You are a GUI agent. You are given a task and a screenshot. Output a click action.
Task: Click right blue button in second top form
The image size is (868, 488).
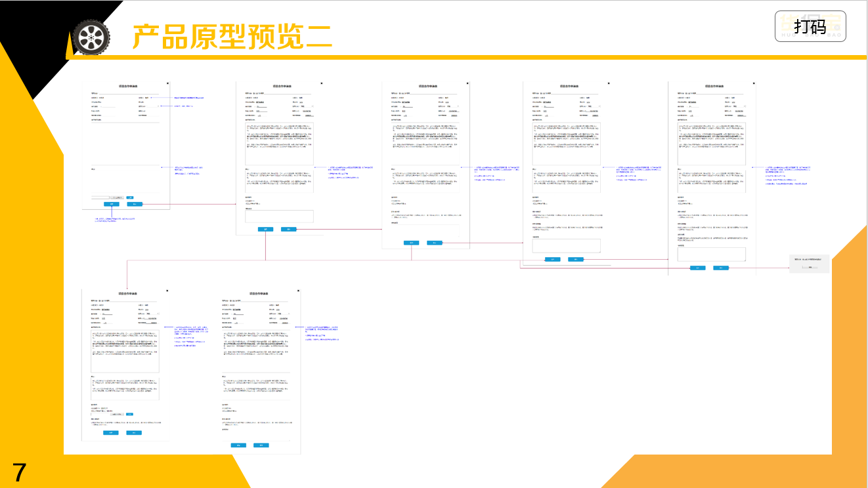[x=289, y=229]
